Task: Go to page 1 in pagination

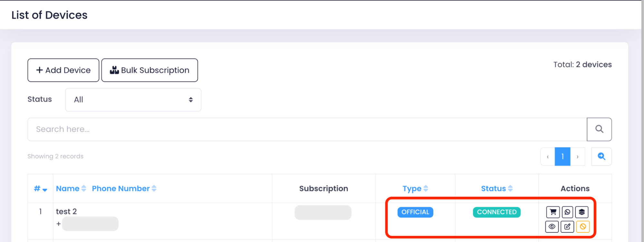Action: tap(562, 156)
